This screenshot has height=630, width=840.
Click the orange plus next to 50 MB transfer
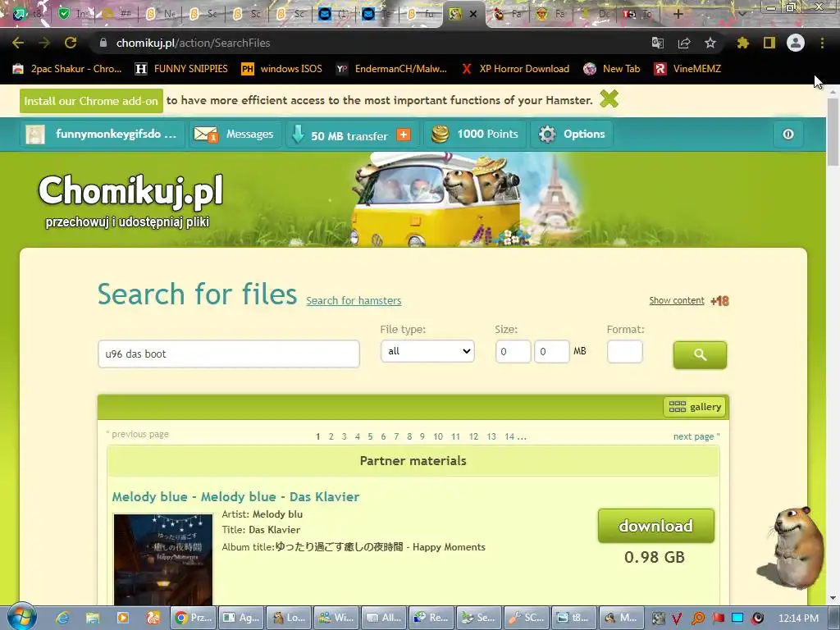404,135
